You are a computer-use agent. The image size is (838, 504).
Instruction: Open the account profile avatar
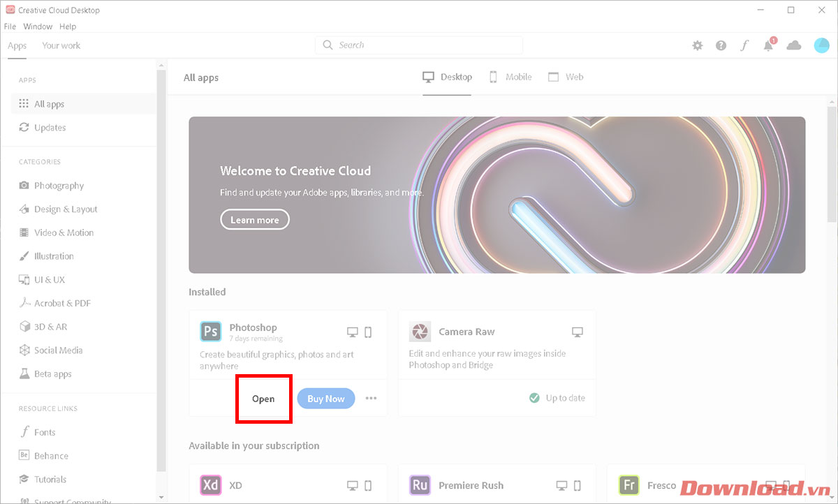click(821, 45)
